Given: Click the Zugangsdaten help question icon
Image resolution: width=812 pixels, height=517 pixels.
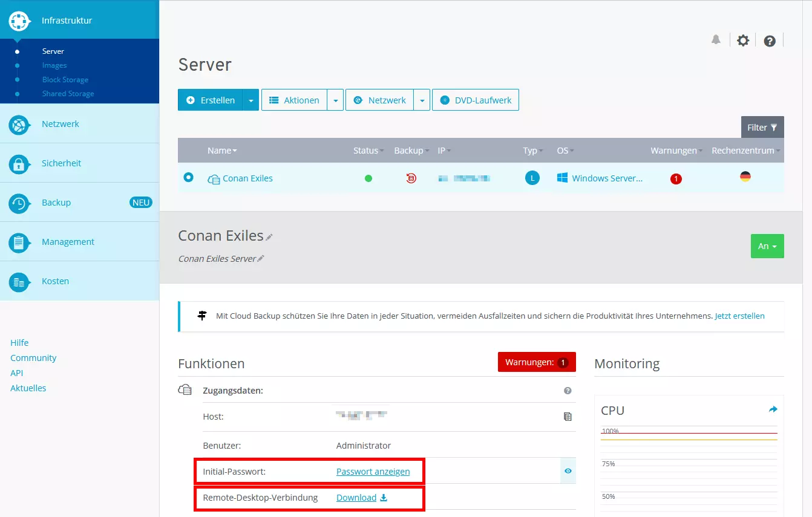Looking at the screenshot, I should 568,391.
